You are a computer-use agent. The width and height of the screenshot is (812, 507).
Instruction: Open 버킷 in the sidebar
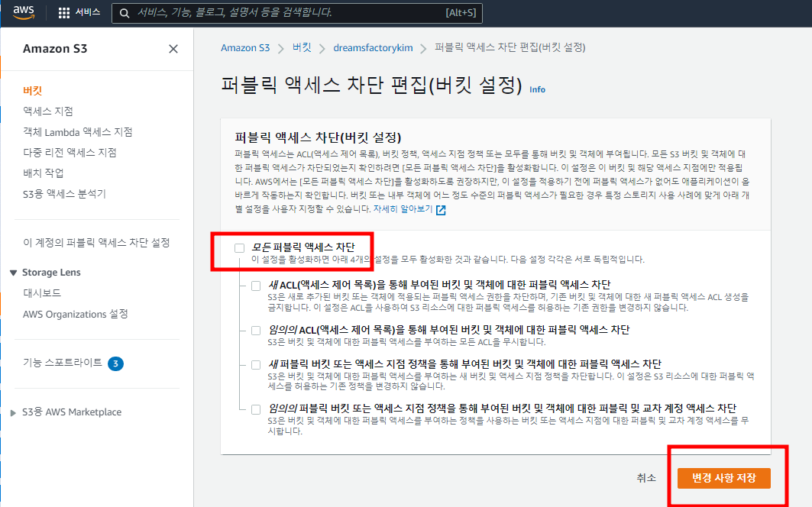click(32, 91)
